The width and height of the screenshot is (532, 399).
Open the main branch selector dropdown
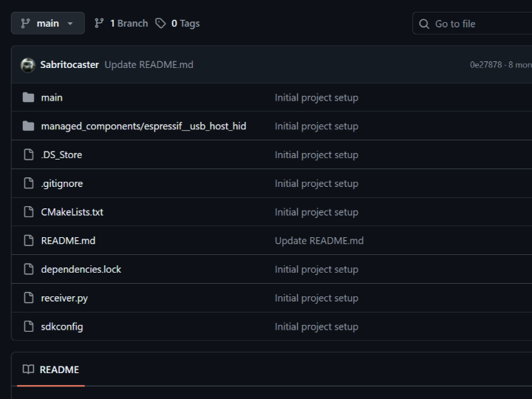(47, 23)
